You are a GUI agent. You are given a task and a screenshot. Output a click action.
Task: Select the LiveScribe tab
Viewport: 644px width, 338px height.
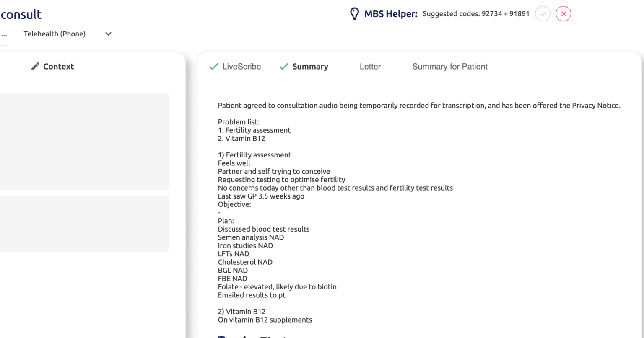(x=242, y=66)
